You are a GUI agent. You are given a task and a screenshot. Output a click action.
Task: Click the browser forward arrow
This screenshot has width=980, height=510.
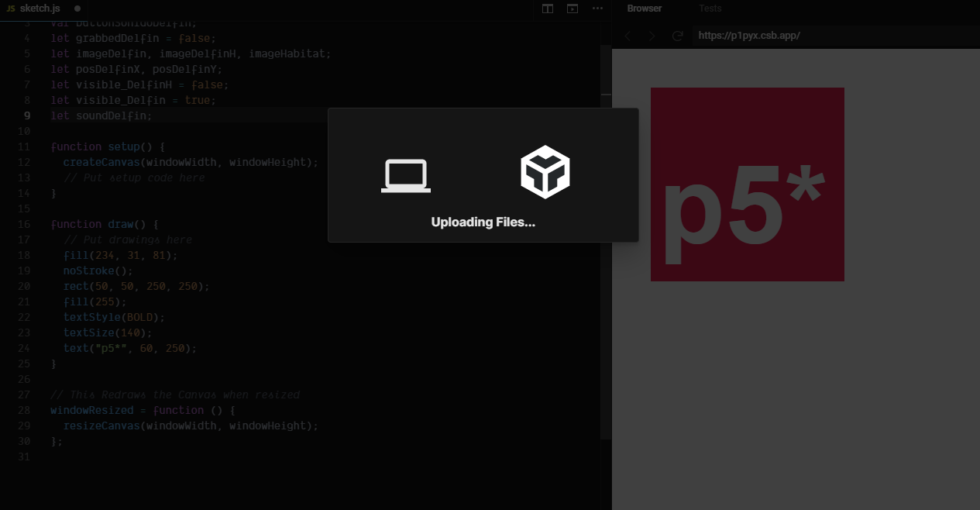(652, 36)
